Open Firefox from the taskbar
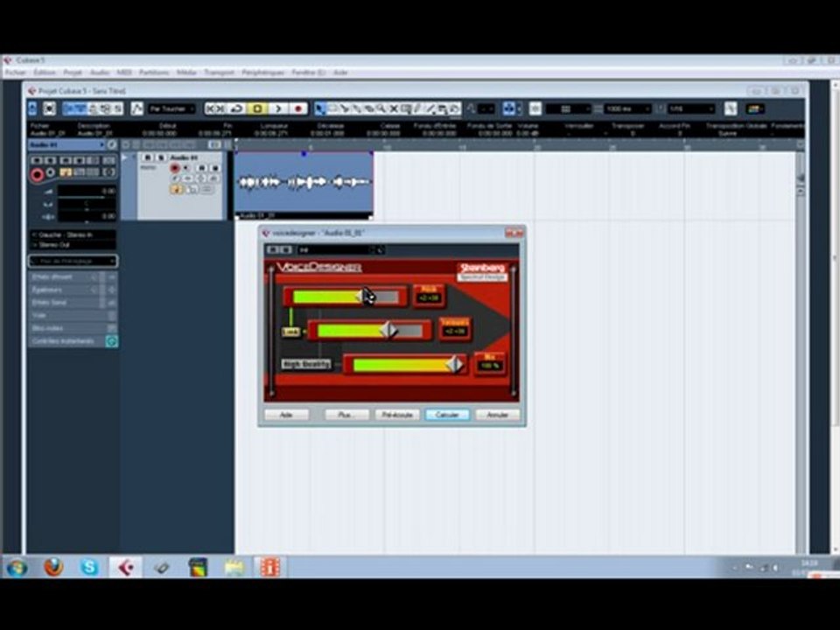Viewport: 840px width, 630px height. click(53, 567)
